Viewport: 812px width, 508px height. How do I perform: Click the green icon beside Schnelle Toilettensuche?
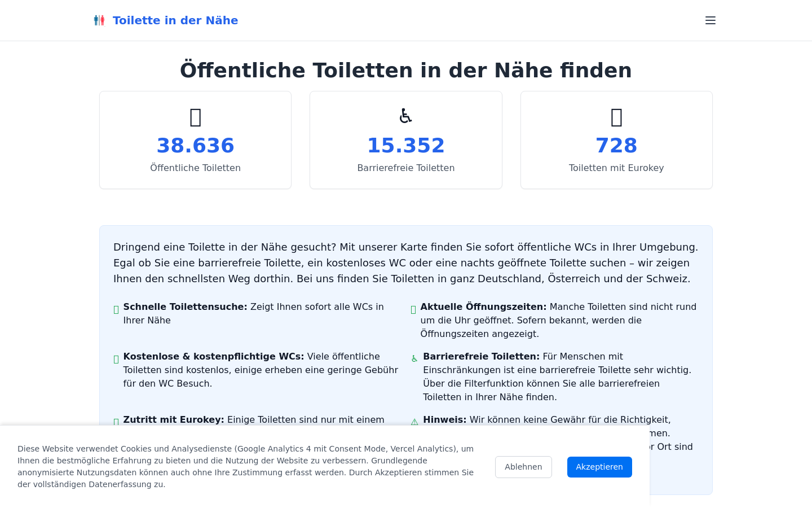coord(116,309)
